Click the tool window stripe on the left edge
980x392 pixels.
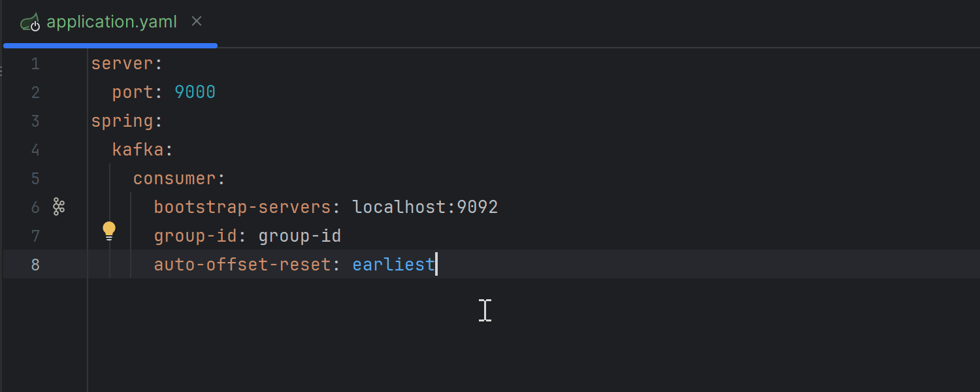[3, 72]
